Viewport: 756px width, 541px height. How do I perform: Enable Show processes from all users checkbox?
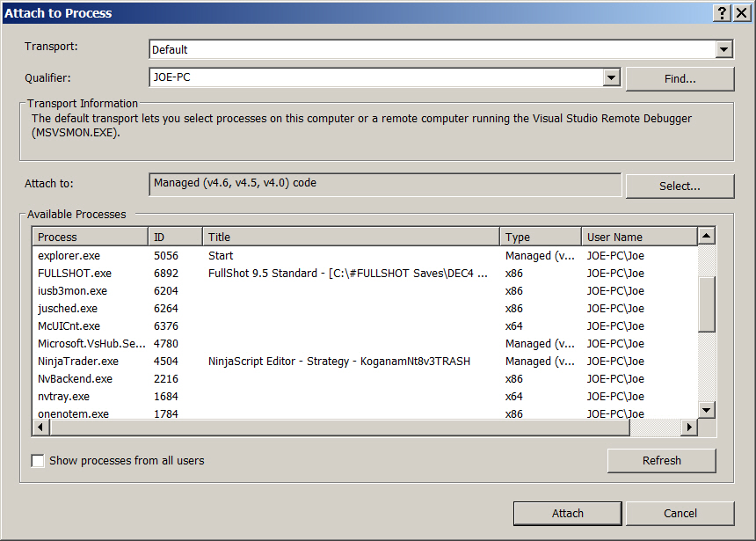tap(38, 460)
